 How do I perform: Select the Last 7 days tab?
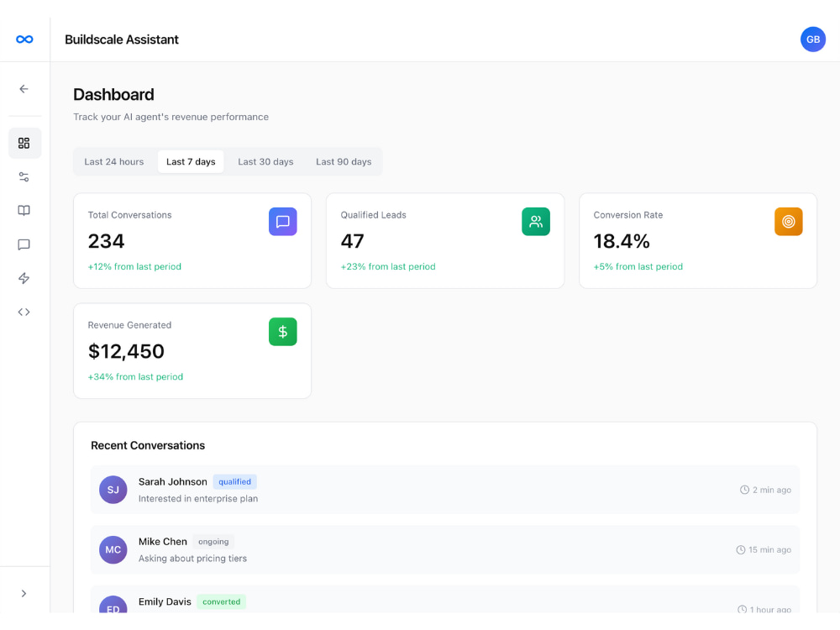191,162
